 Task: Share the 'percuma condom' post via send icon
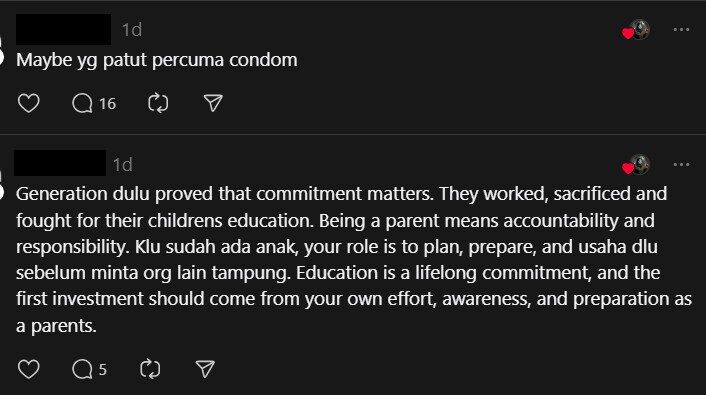pos(213,103)
